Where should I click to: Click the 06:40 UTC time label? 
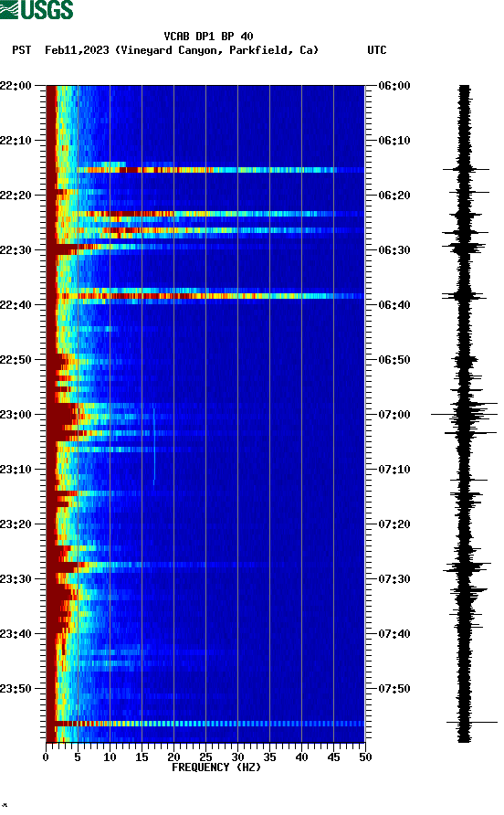394,305
